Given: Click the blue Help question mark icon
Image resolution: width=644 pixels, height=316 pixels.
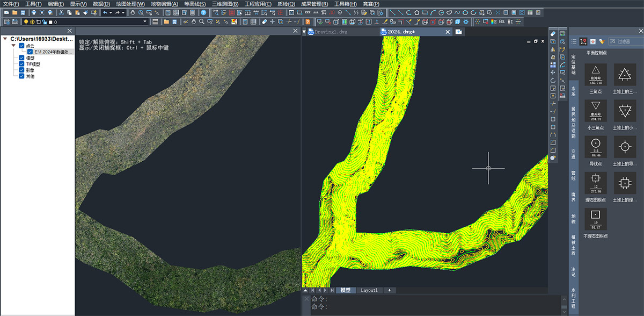Looking at the screenshot, I should tap(203, 12).
